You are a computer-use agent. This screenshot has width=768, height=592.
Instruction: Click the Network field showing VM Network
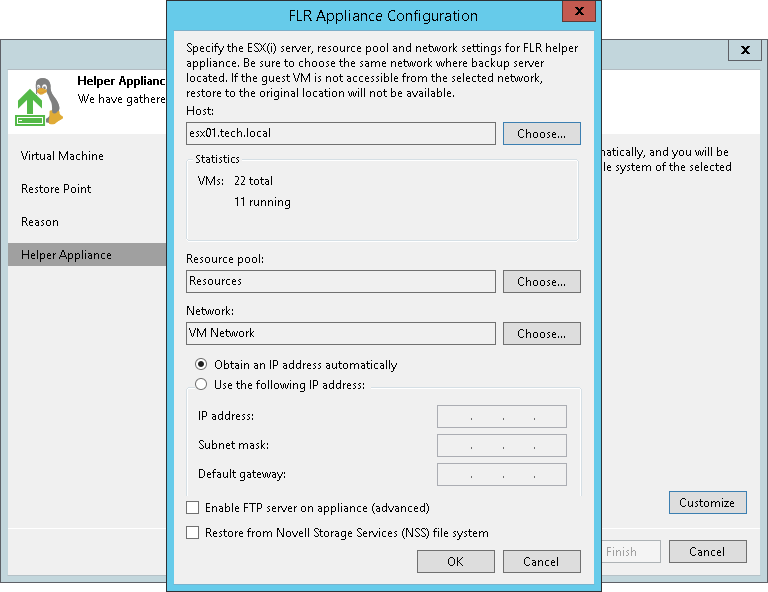341,333
